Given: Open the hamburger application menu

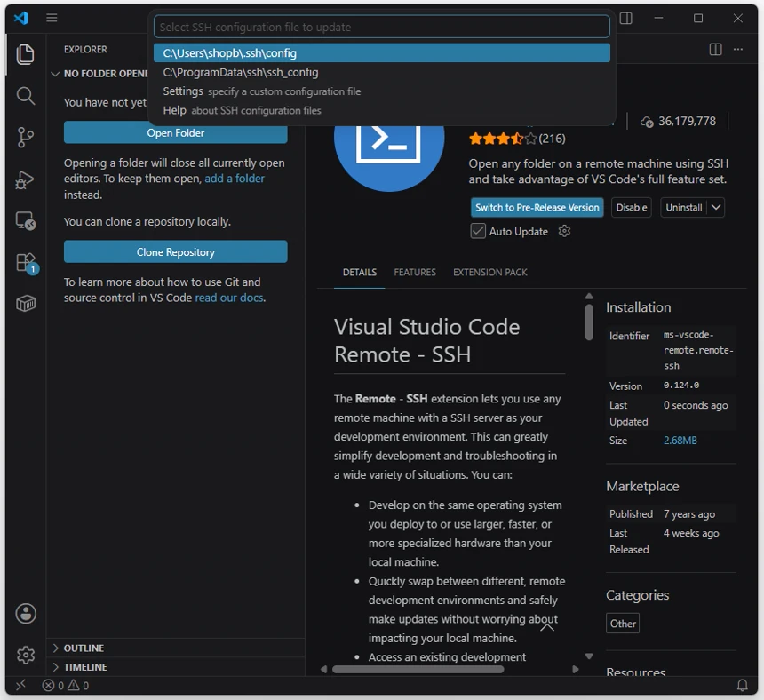Looking at the screenshot, I should (x=52, y=18).
